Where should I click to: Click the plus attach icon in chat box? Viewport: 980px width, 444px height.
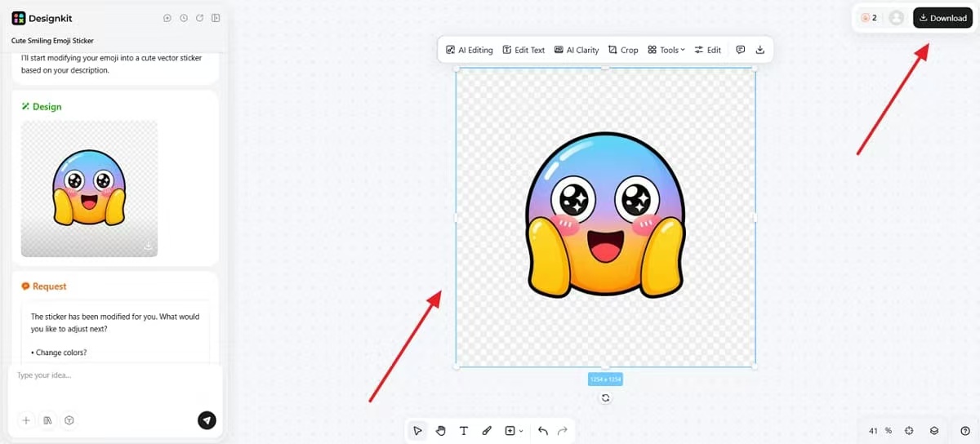26,420
